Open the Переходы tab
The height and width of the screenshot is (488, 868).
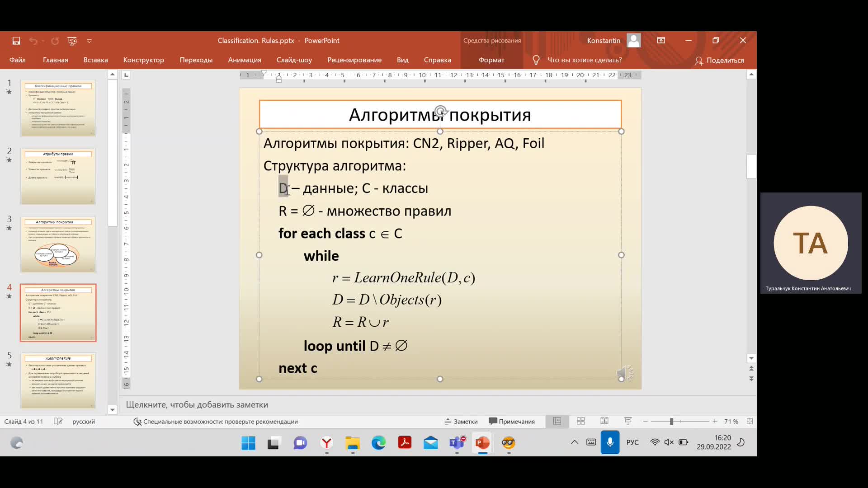[x=196, y=60]
